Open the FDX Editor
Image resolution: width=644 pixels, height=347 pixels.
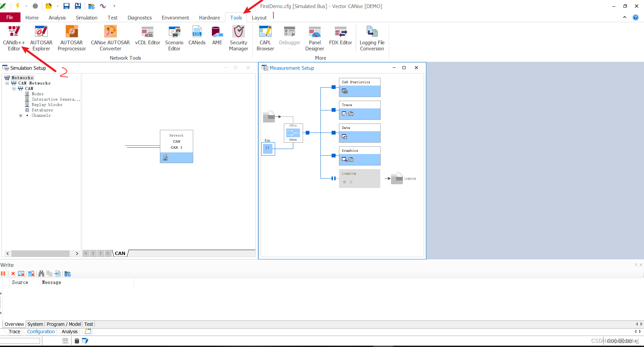[x=340, y=36]
